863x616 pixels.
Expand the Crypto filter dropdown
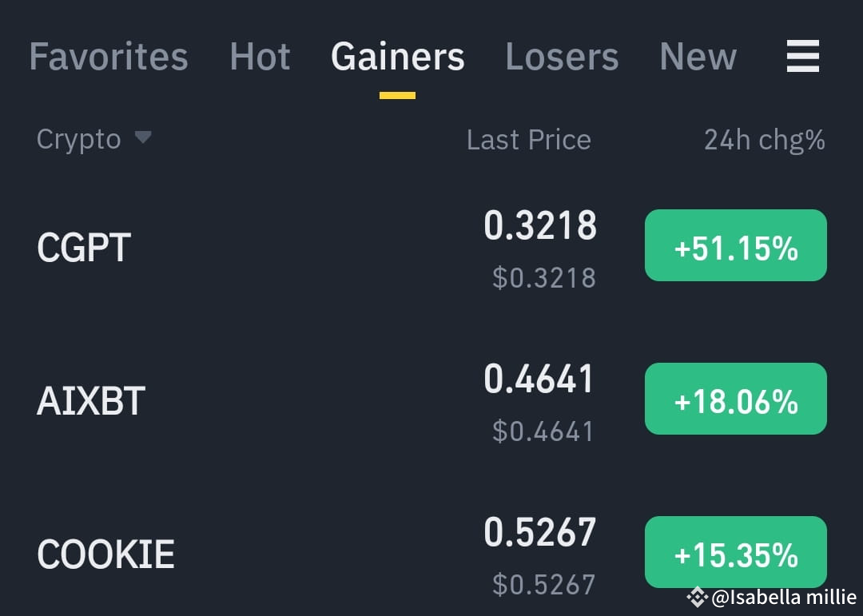click(93, 139)
